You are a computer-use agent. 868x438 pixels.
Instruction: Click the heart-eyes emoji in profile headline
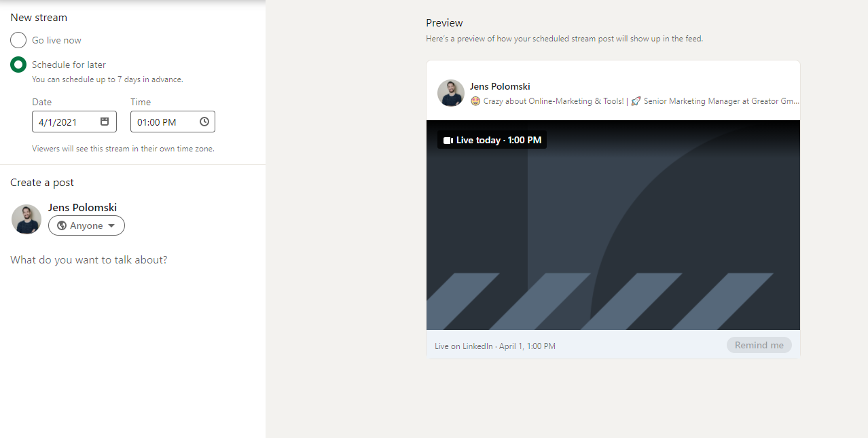475,101
